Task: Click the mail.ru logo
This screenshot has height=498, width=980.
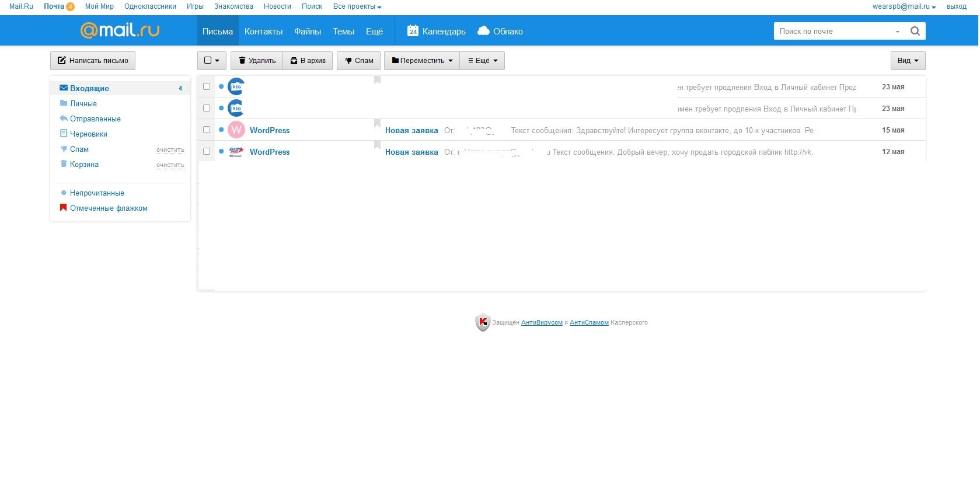Action: [120, 30]
